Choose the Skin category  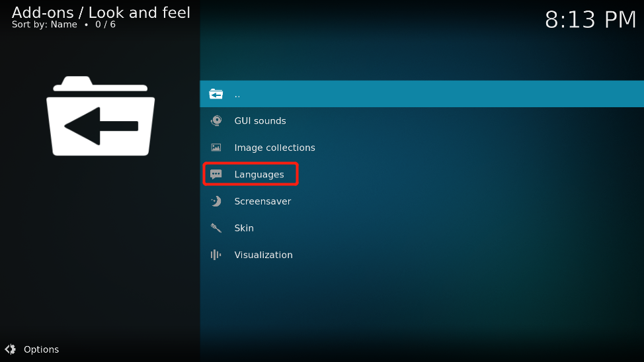(x=422, y=228)
